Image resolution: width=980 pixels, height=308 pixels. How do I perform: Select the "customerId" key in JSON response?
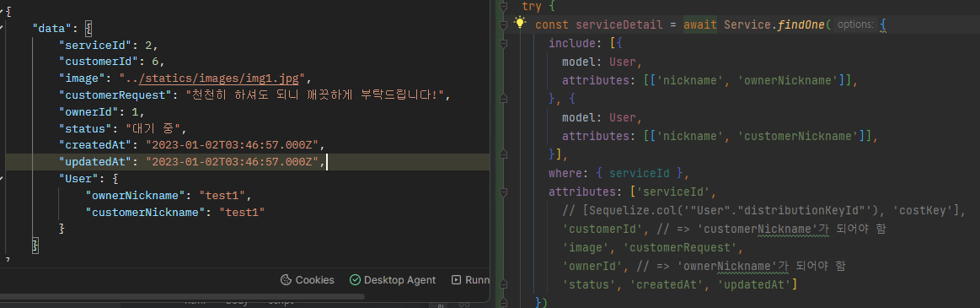pyautogui.click(x=98, y=62)
